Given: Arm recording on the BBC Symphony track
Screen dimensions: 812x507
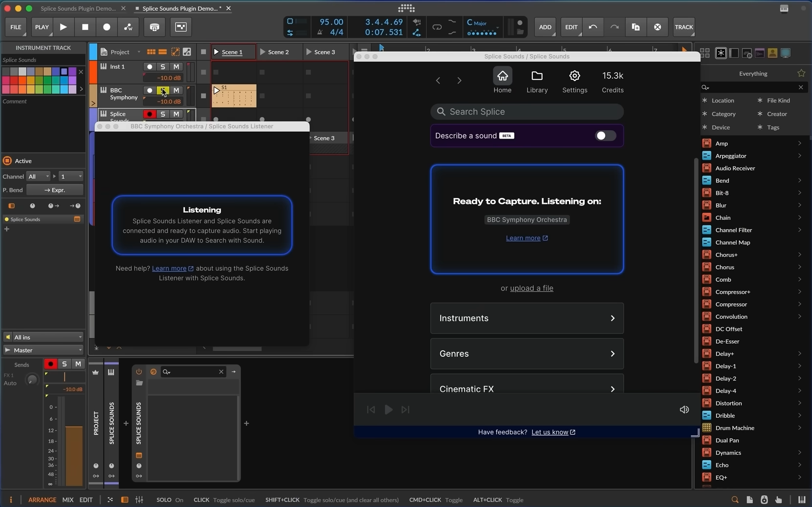Looking at the screenshot, I should [x=150, y=90].
